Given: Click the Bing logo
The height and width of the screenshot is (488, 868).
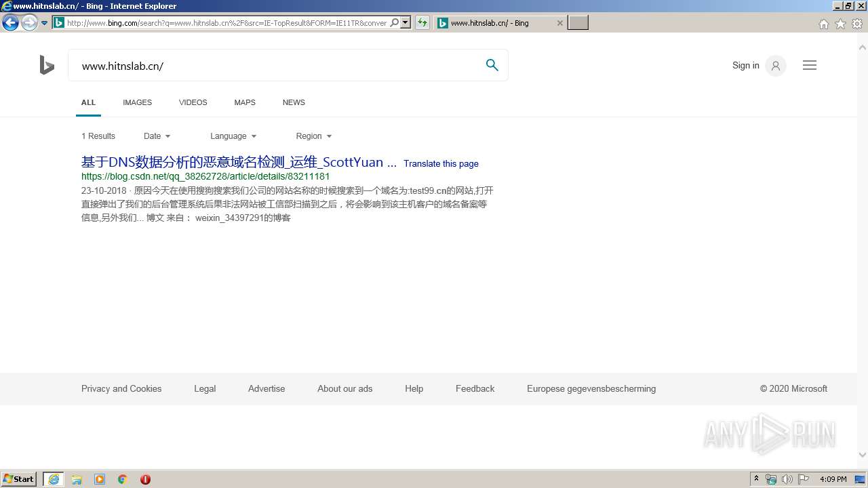Looking at the screenshot, I should tap(47, 65).
